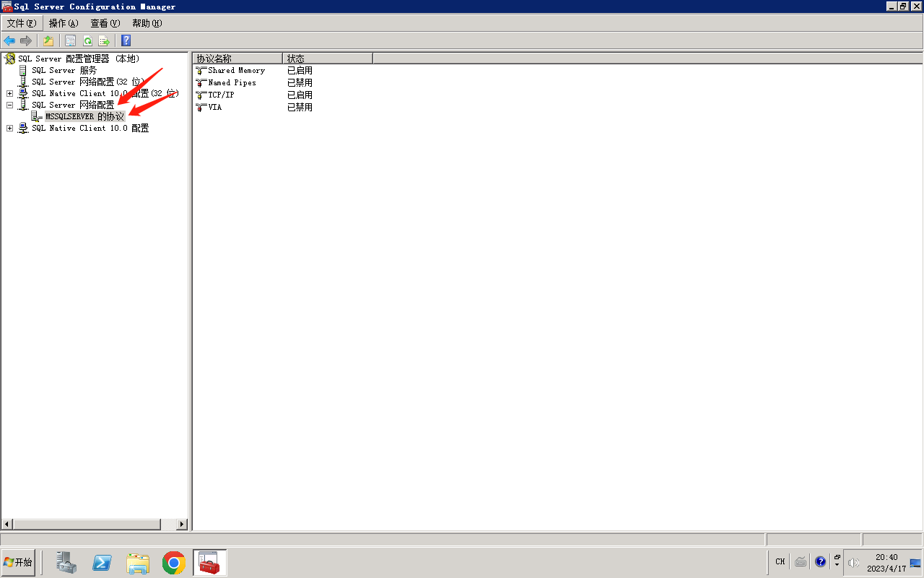The width and height of the screenshot is (924, 578).
Task: Click the blue Help question mark icon
Action: tap(126, 41)
